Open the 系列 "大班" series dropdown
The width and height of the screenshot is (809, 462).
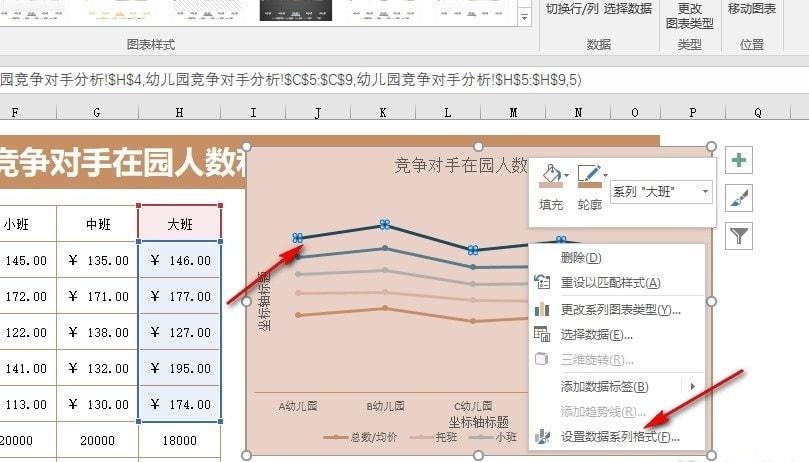661,192
